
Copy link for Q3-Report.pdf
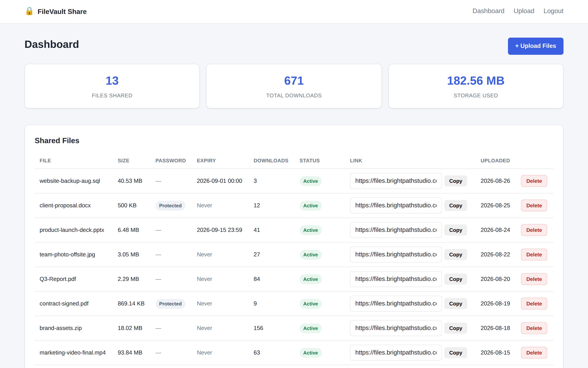pyautogui.click(x=455, y=279)
